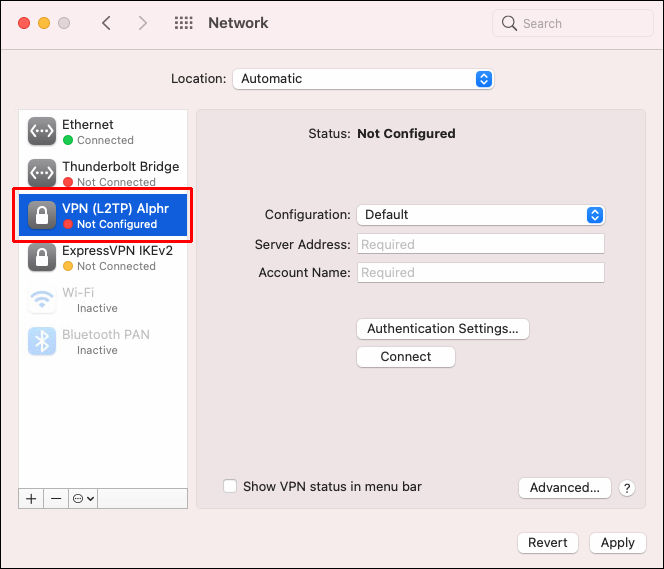Click the Server Address field
Screen dimensions: 664x569
481,244
